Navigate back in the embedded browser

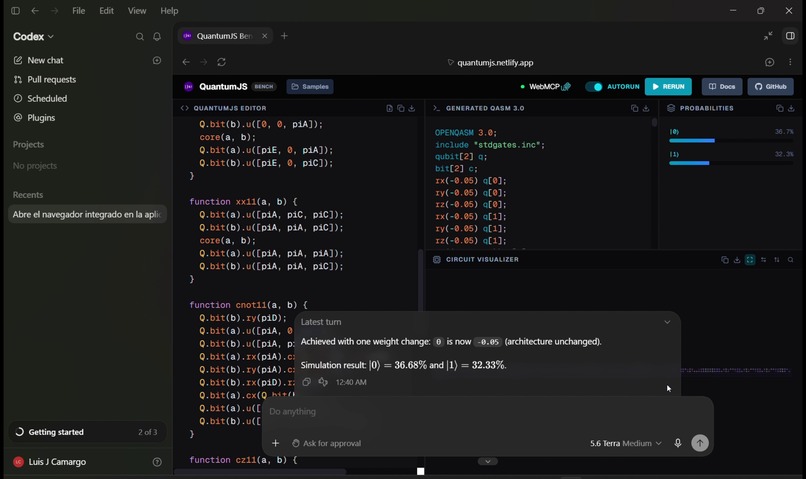point(186,62)
